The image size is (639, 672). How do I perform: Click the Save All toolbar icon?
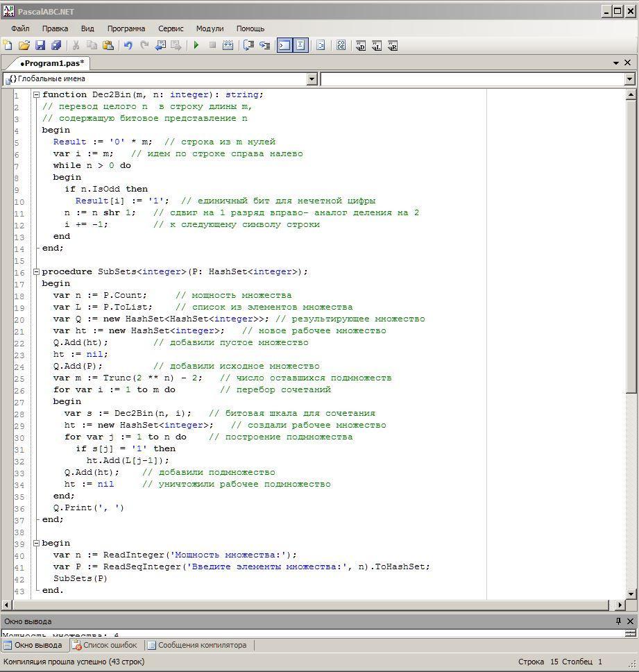56,46
